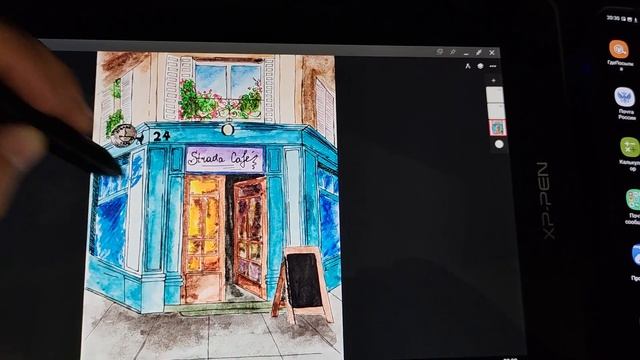Click the round globe-like icon in the toolbar

point(480,66)
